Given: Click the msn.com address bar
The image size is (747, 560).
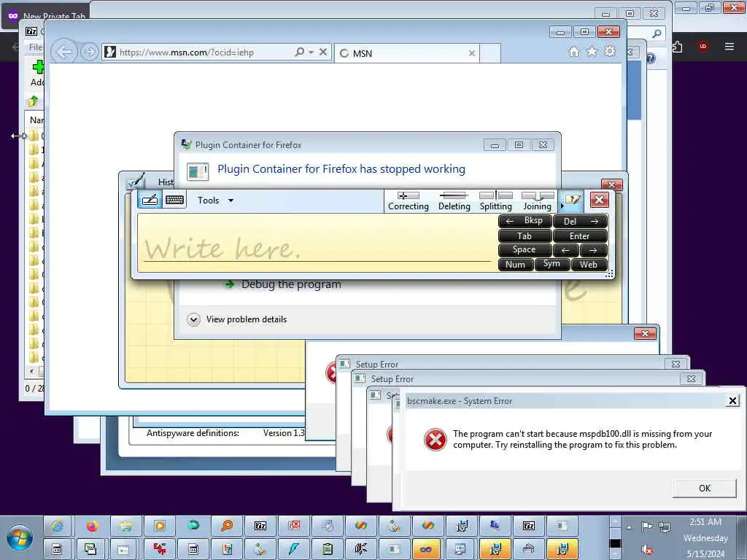Looking at the screenshot, I should click(198, 52).
